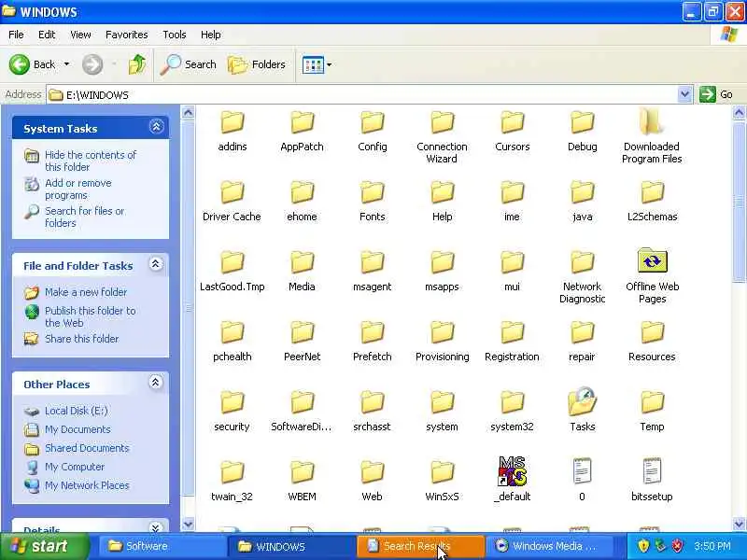Image resolution: width=747 pixels, height=560 pixels.
Task: Select the Temp folder icon
Action: pos(652,403)
